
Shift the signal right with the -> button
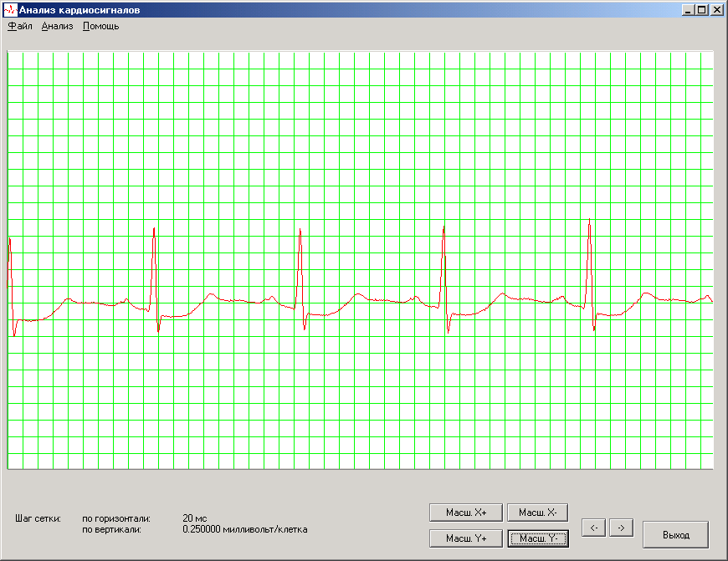(621, 528)
